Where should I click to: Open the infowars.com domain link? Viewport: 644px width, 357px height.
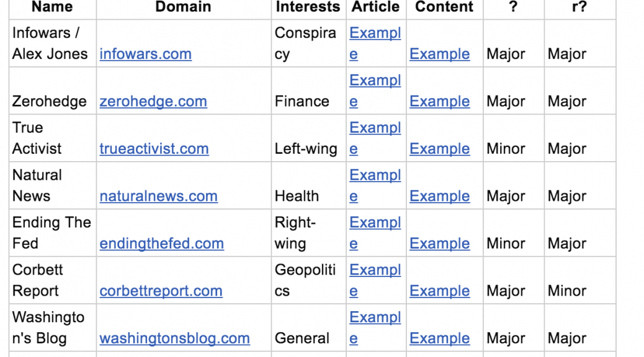[x=145, y=55]
